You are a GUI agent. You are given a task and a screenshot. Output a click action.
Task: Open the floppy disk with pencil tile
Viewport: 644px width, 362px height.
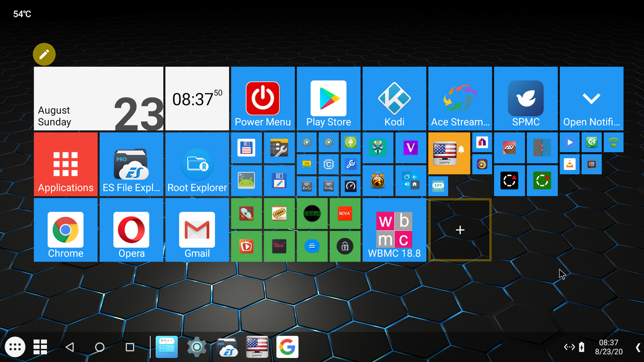pos(279,180)
